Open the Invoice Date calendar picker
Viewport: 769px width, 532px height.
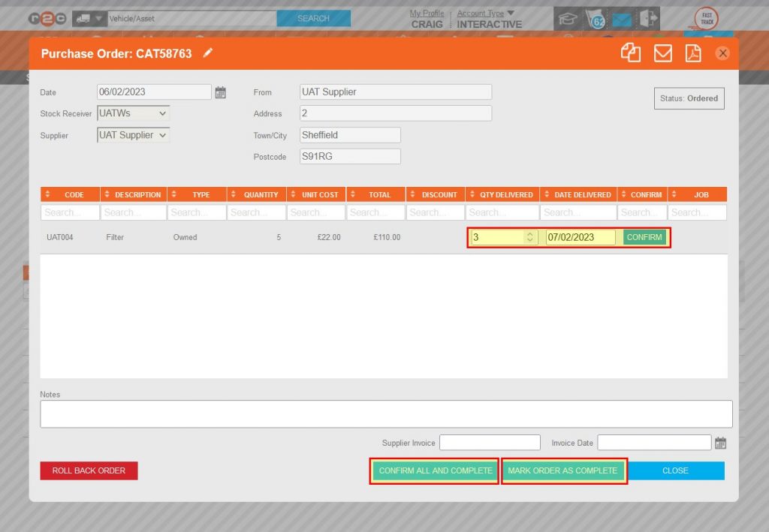tap(719, 442)
